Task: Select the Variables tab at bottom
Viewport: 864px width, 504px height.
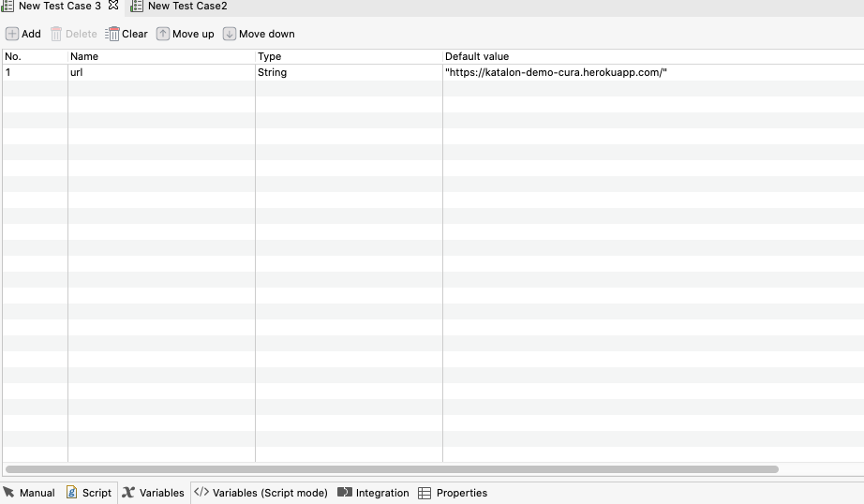Action: click(x=154, y=493)
